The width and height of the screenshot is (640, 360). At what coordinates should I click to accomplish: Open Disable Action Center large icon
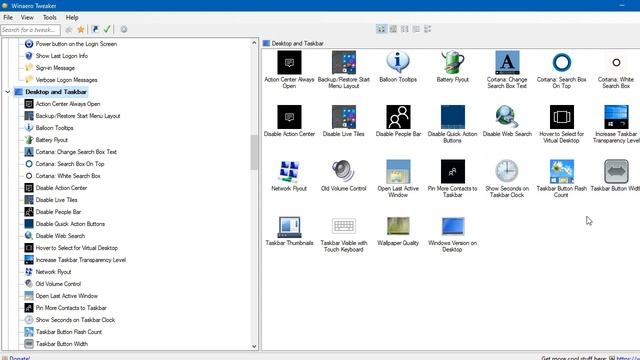click(289, 117)
